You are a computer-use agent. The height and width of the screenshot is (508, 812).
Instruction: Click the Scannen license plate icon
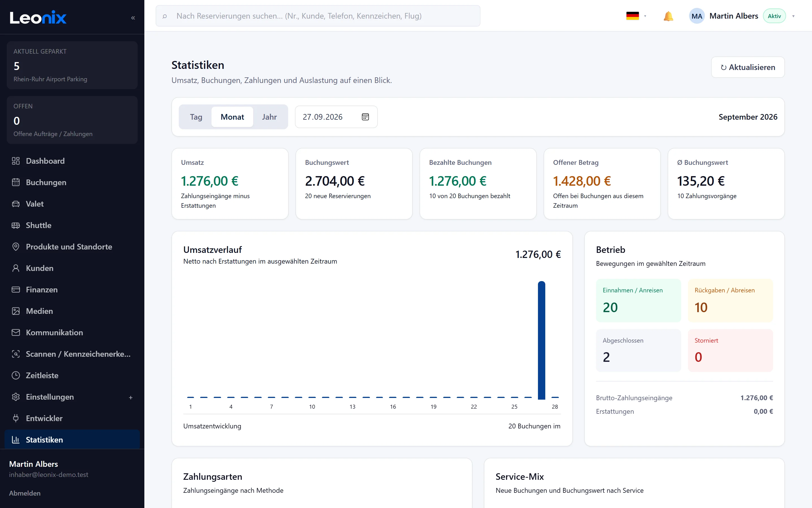(16, 354)
